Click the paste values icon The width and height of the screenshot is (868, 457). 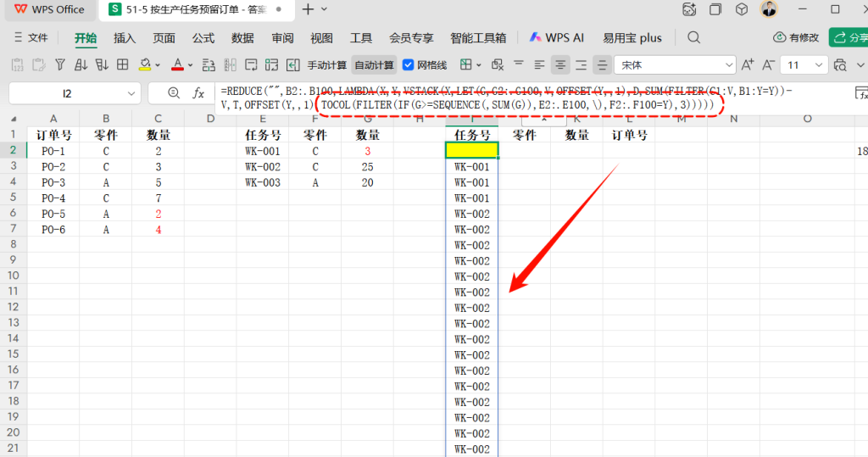(17, 64)
